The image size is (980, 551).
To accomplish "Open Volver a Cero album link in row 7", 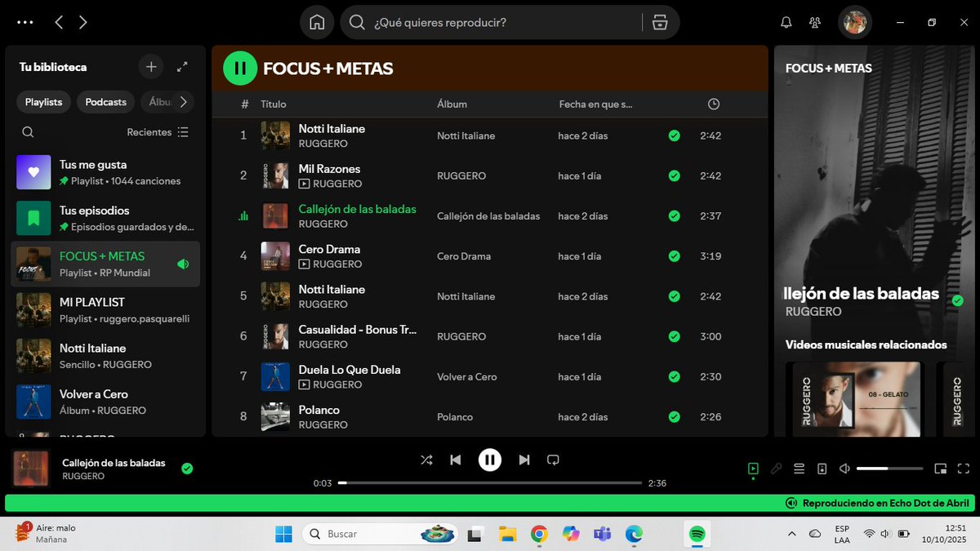I will pos(466,377).
